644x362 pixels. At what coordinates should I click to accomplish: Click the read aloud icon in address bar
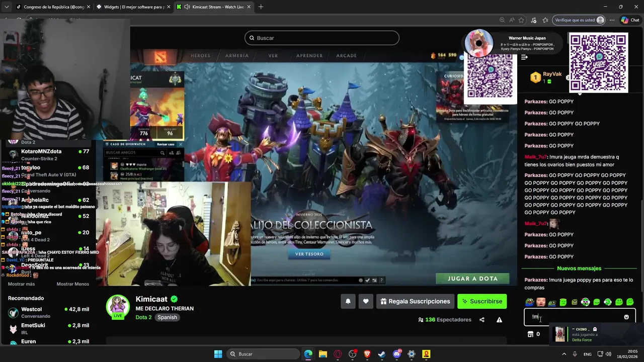coord(512,20)
